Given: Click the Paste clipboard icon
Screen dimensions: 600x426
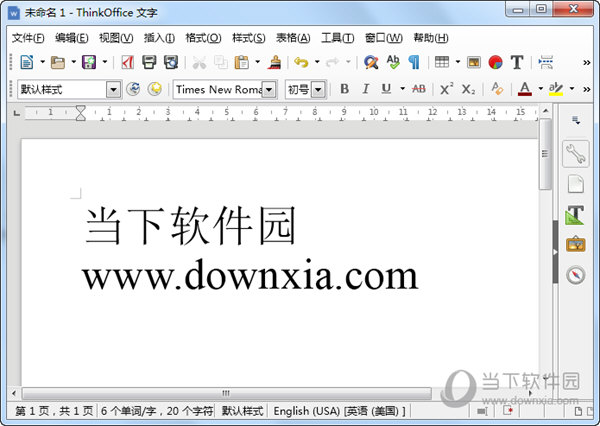Looking at the screenshot, I should coord(241,62).
